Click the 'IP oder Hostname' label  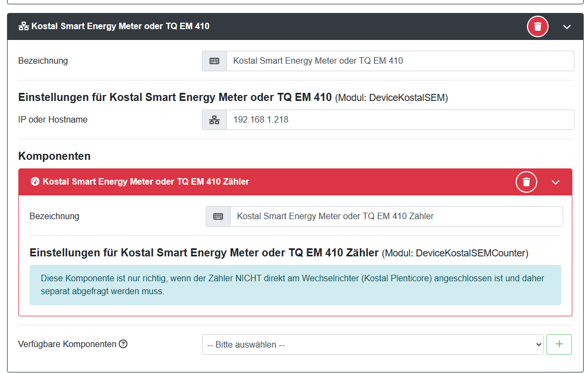click(53, 120)
